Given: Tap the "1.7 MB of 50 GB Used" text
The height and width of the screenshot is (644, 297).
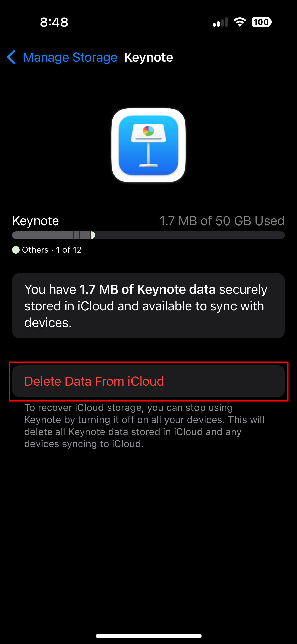Looking at the screenshot, I should pos(222,221).
